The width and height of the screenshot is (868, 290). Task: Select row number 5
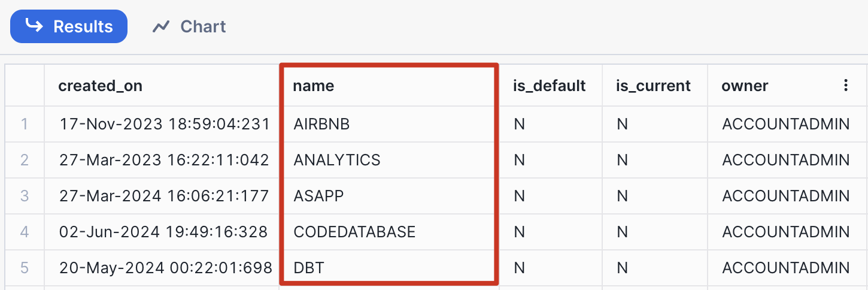pyautogui.click(x=25, y=267)
